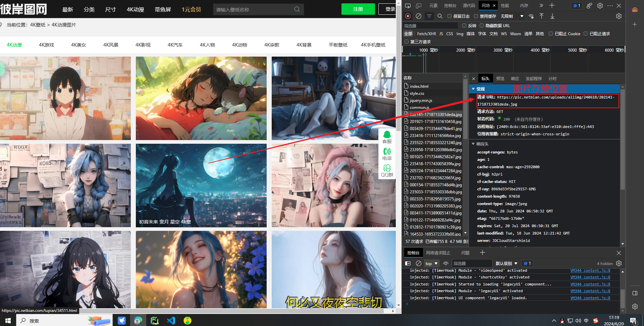The width and height of the screenshot is (644, 326).
Task: Switch to the 性能 DevTools tab
Action: click(505, 5)
